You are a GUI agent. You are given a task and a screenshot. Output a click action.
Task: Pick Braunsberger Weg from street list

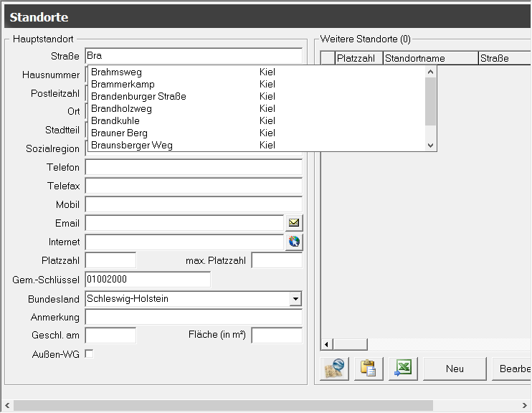pyautogui.click(x=131, y=145)
